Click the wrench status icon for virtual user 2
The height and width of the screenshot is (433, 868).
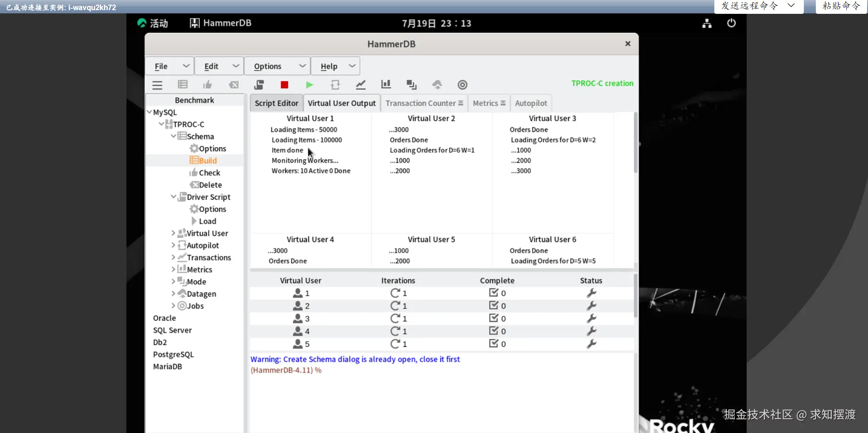pyautogui.click(x=592, y=306)
